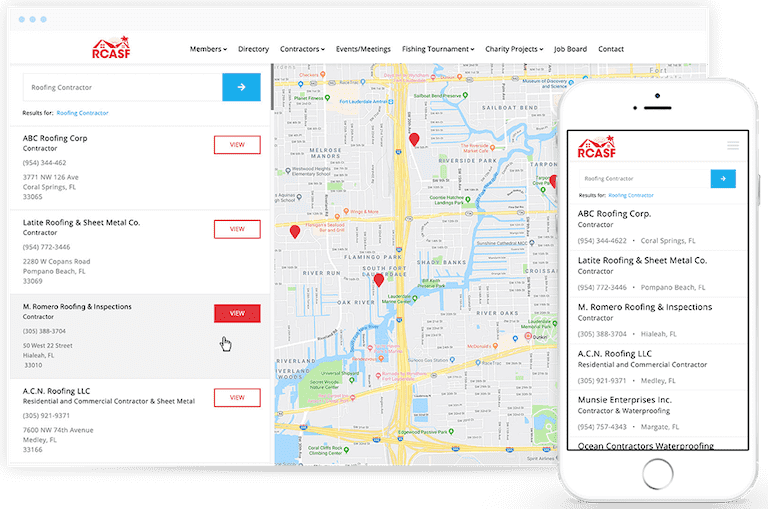The image size is (768, 509).
Task: Open the Events/Meetings menu item
Action: point(363,49)
